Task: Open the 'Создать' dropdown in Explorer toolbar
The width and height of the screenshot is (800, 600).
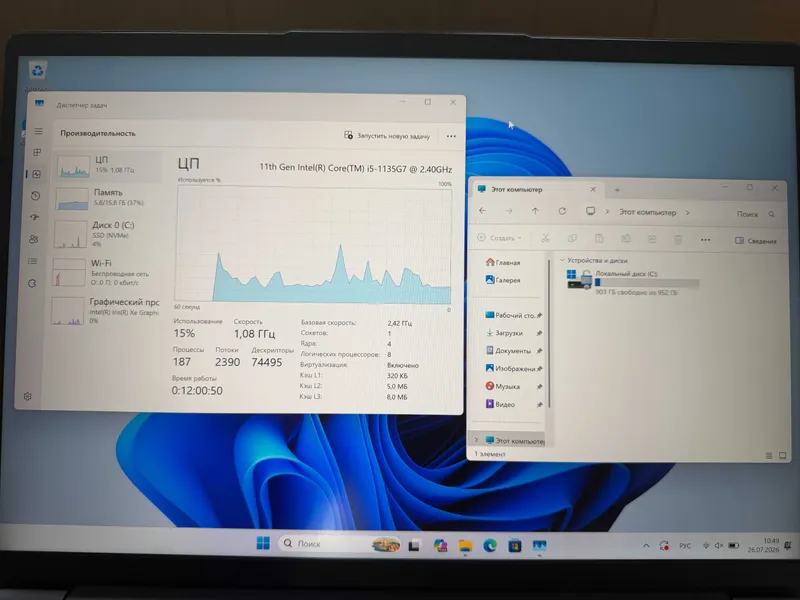Action: (x=500, y=238)
